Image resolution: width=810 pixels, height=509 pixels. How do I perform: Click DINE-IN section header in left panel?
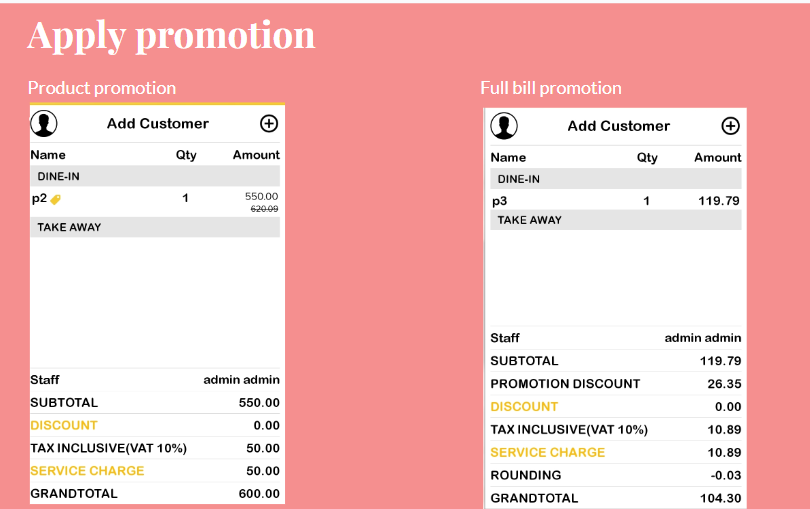pos(155,176)
